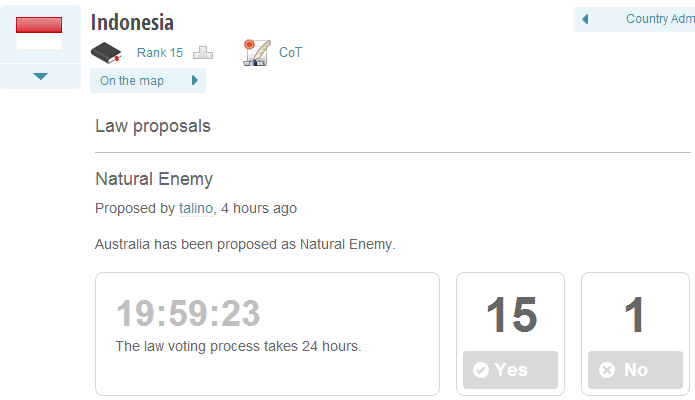Expand the dropdown arrow below the flag
Screen dimensions: 695x400
(40, 76)
